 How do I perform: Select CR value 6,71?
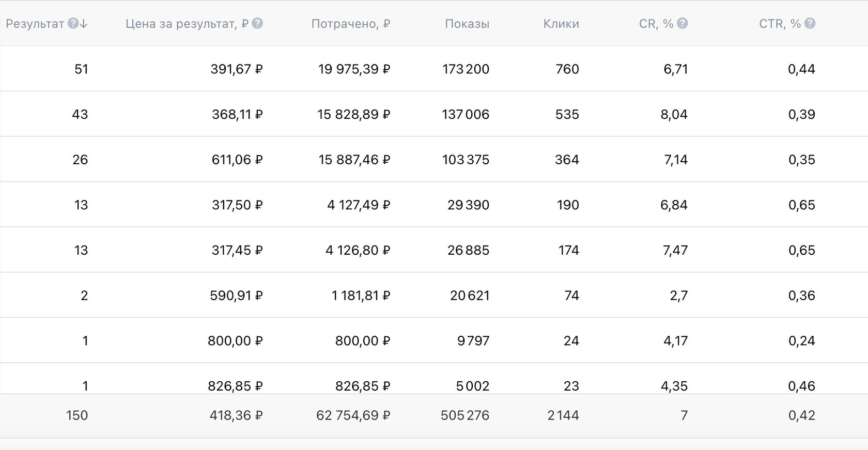[676, 69]
